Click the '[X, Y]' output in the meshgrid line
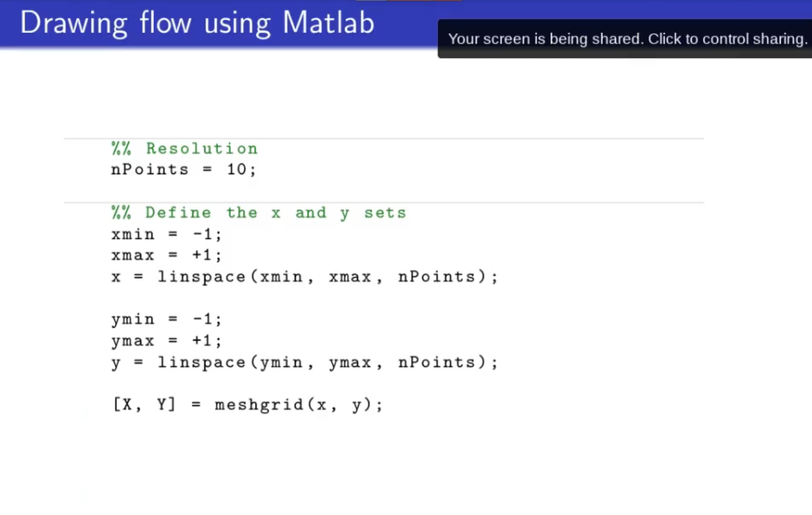This screenshot has height=515, width=812. (x=145, y=405)
